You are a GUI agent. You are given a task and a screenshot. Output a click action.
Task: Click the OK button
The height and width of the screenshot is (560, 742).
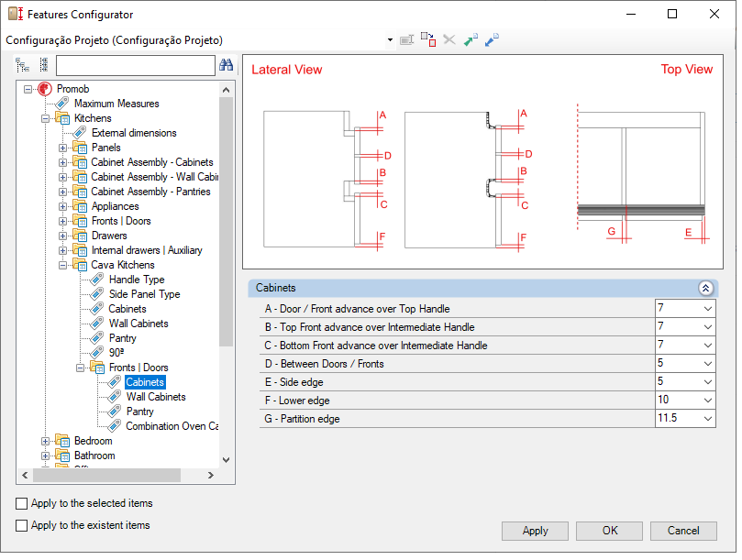(x=610, y=531)
